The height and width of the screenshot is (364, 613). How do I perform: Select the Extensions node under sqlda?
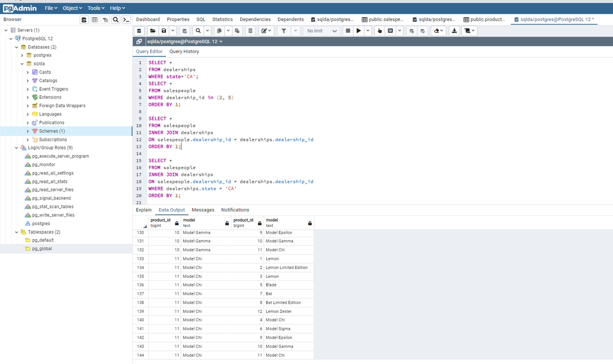point(50,97)
